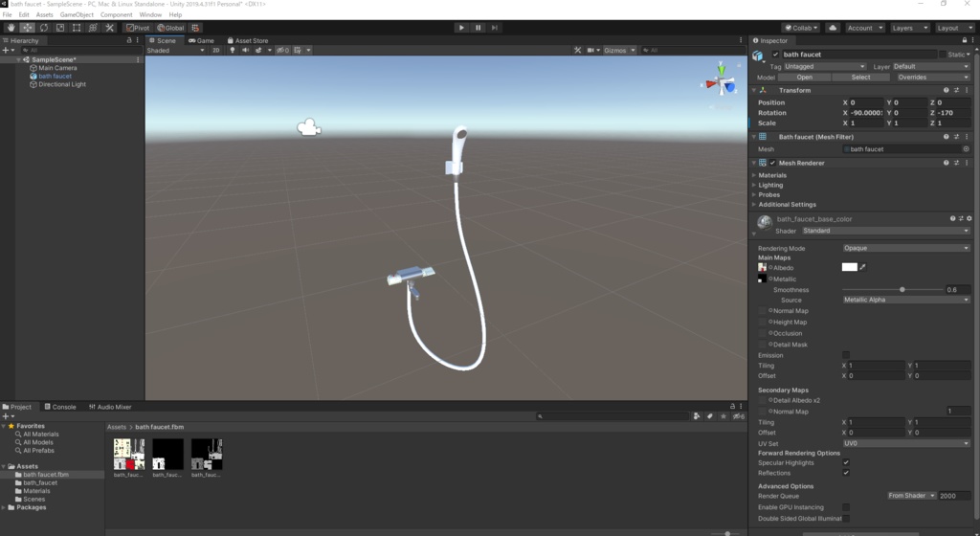Select the Rect transform tool
Screen dimensions: 980x536
(77, 28)
